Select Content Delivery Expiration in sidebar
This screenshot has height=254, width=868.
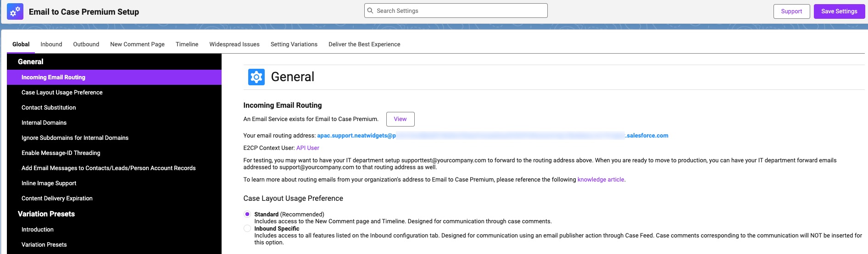[x=114, y=199]
